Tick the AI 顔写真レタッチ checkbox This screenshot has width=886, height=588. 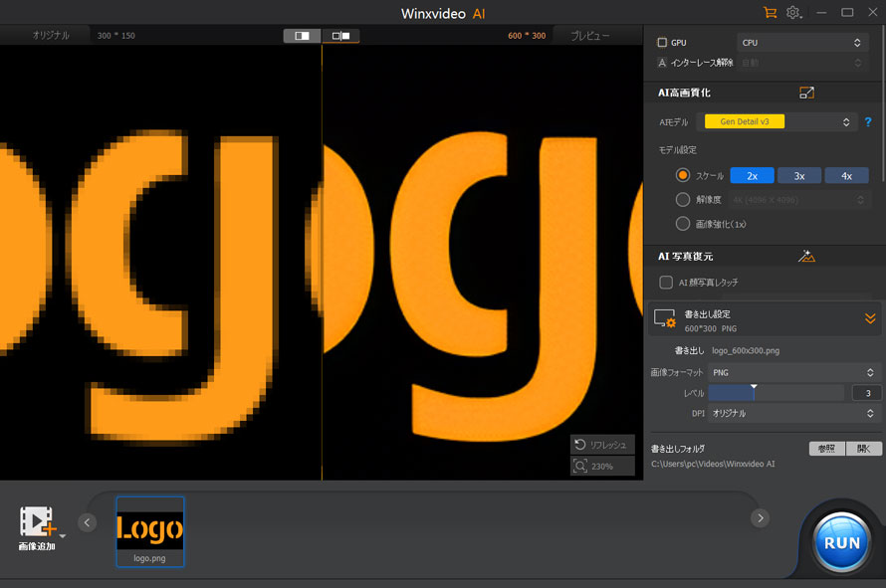tap(666, 282)
